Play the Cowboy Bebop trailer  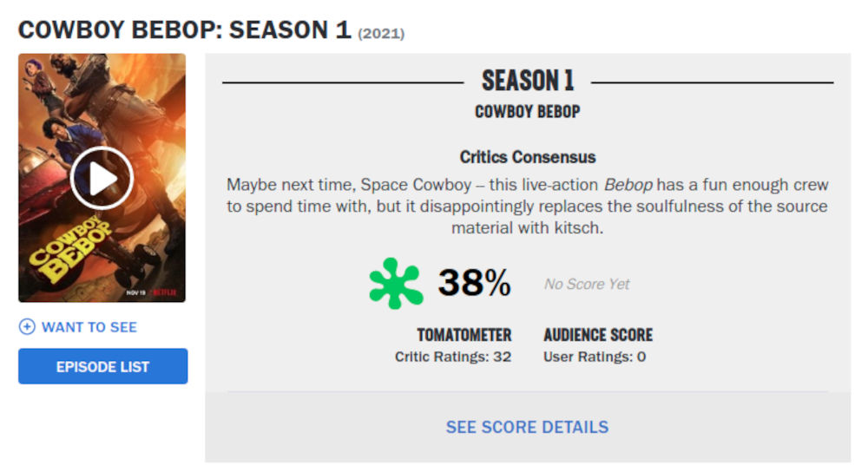coord(102,179)
